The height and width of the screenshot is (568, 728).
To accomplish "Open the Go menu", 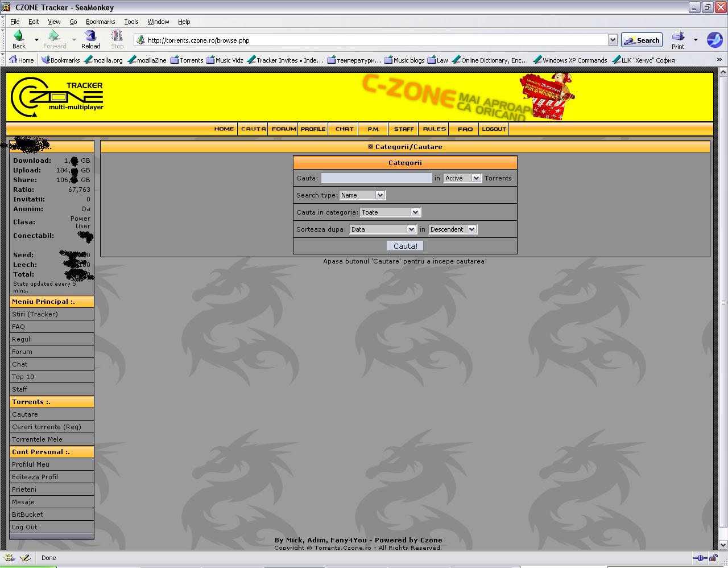I will click(73, 22).
